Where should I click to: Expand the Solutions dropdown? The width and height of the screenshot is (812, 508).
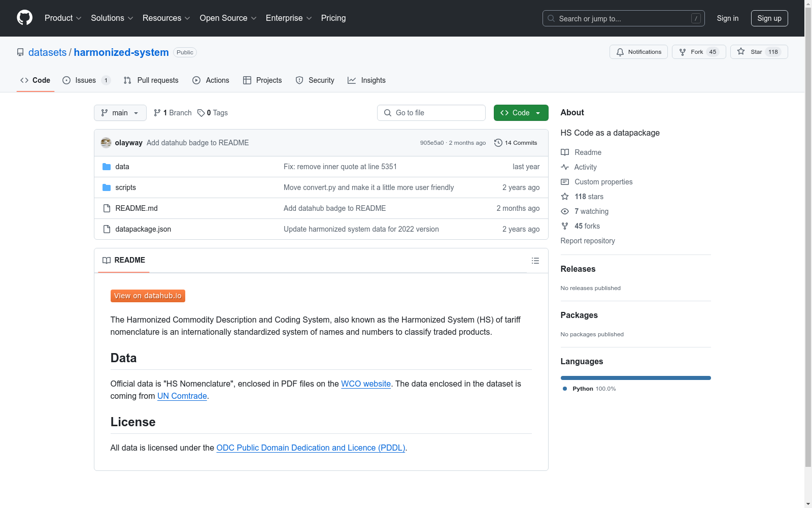click(x=112, y=18)
